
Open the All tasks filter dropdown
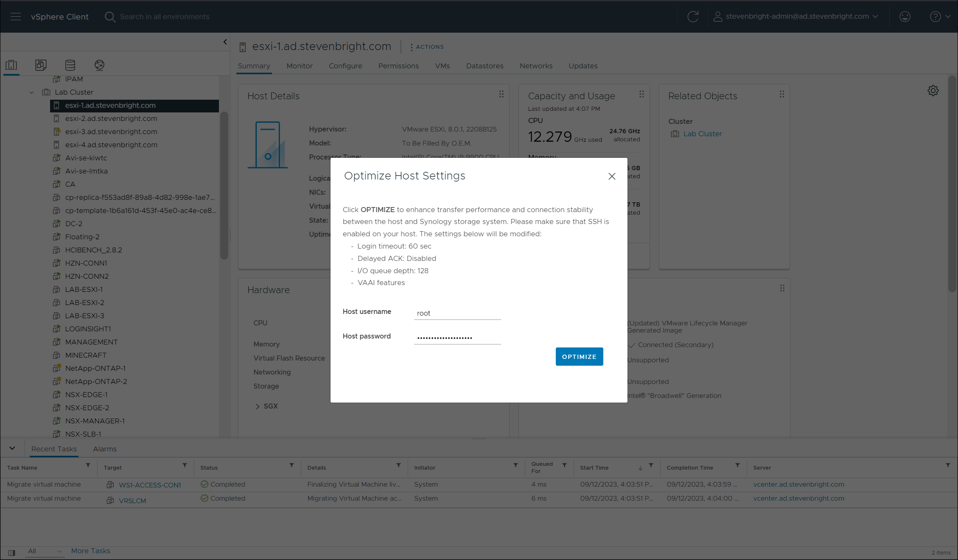[x=45, y=551]
